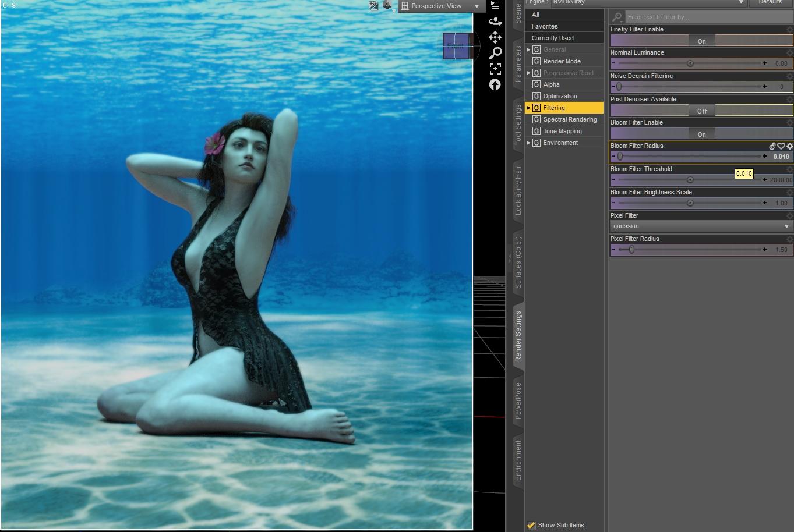Click the property filter text field
The width and height of the screenshot is (794, 532).
click(x=709, y=17)
